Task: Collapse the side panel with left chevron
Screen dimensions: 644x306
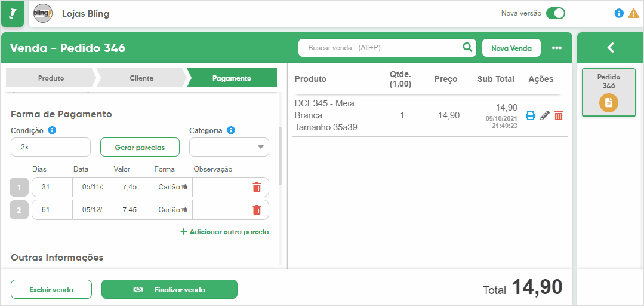Action: pyautogui.click(x=611, y=48)
